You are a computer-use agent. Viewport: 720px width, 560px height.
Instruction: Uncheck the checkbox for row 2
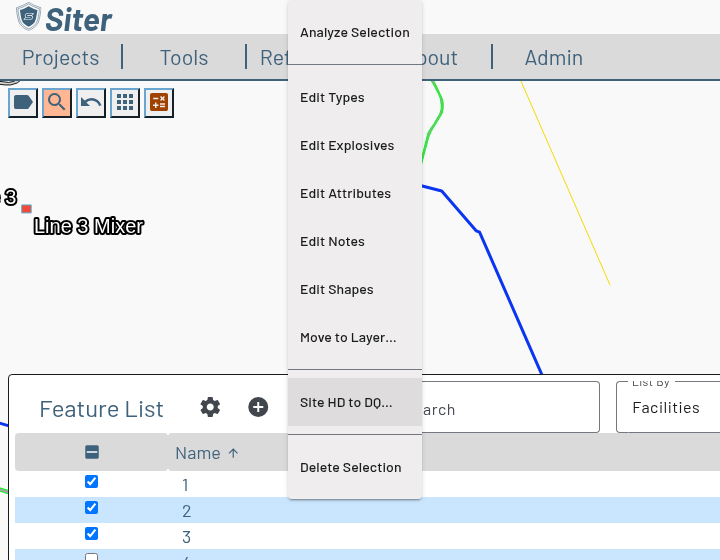click(x=91, y=508)
